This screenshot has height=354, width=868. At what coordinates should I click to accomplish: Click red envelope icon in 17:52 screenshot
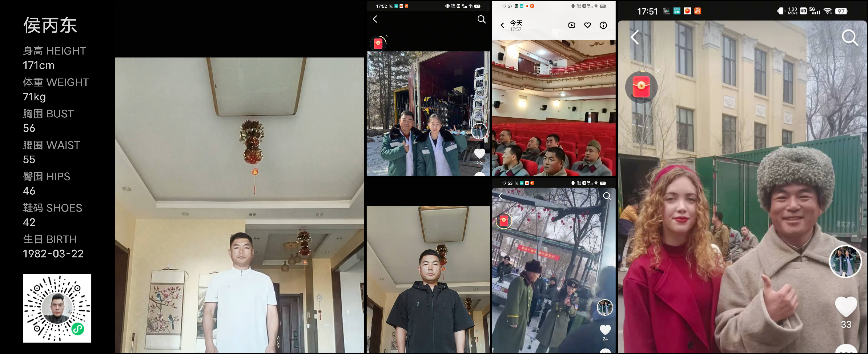[x=378, y=43]
